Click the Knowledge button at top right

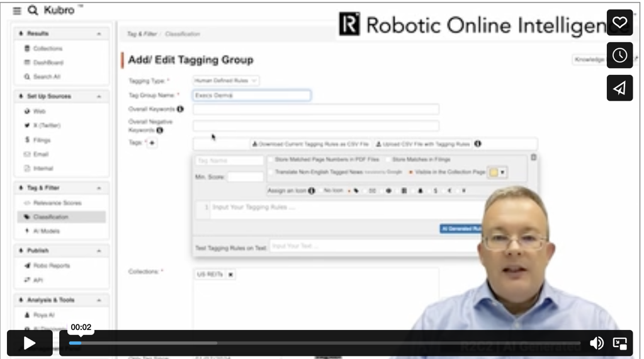click(x=589, y=60)
